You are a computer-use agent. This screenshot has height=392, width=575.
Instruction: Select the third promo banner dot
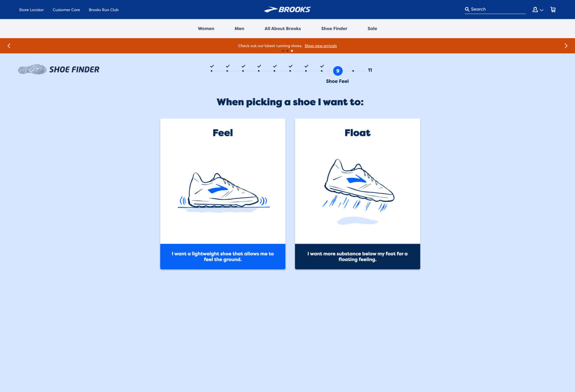click(x=292, y=51)
